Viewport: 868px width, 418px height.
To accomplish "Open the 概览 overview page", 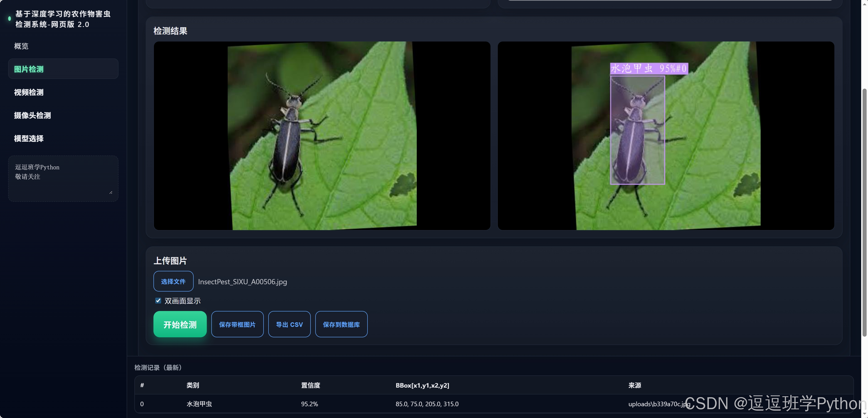I will (x=21, y=46).
